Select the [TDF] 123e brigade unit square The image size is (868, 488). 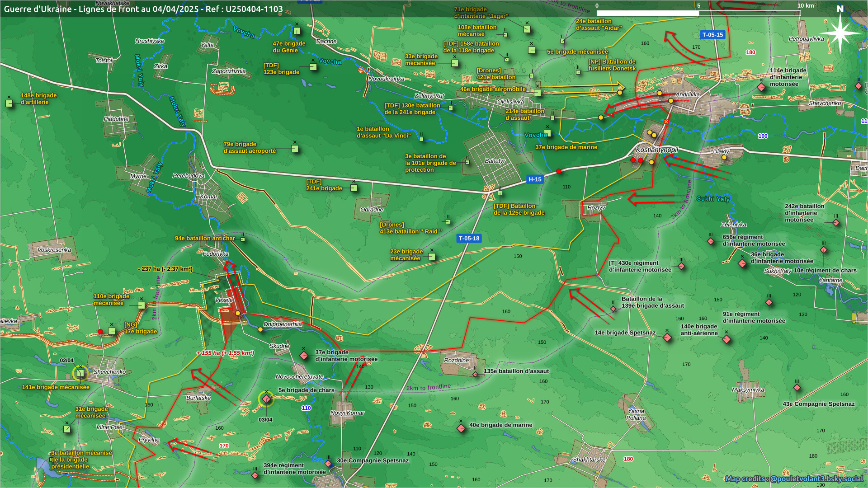pos(313,67)
